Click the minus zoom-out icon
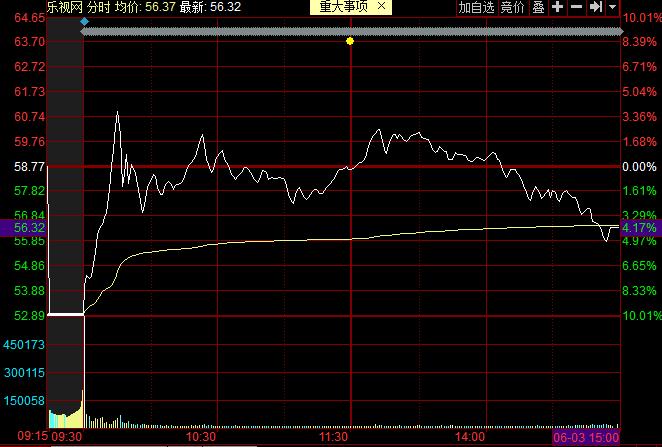The image size is (662, 447). pos(577,7)
